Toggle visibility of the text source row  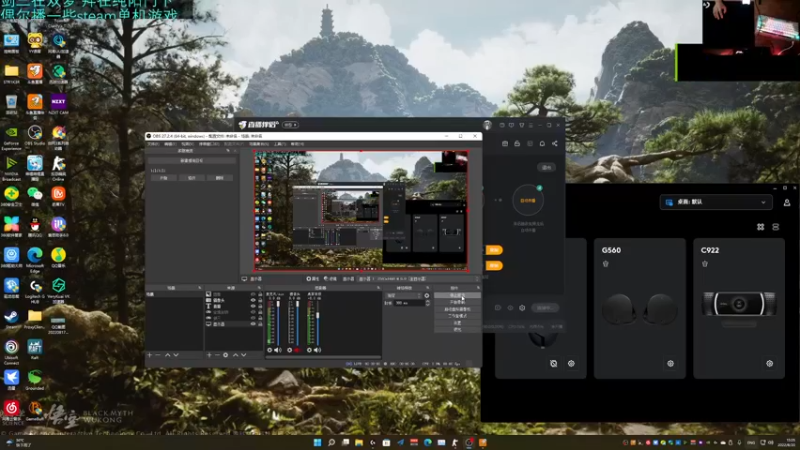[253, 306]
